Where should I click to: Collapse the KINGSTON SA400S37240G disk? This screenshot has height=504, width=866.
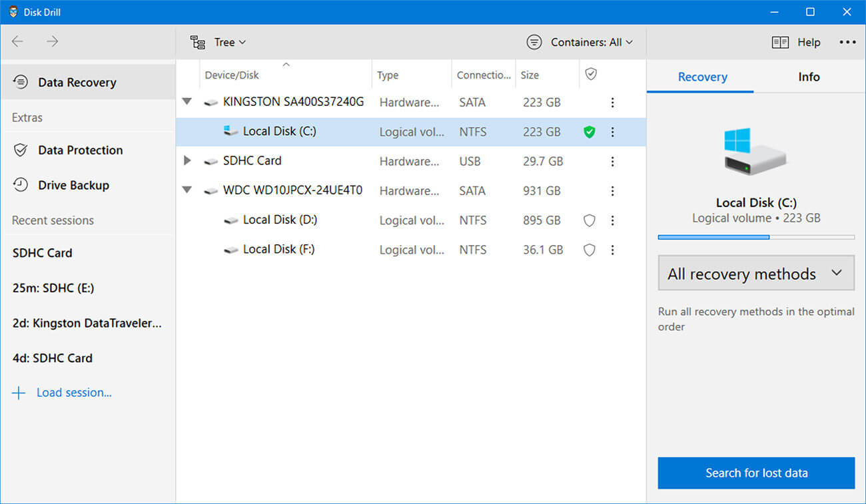(187, 102)
